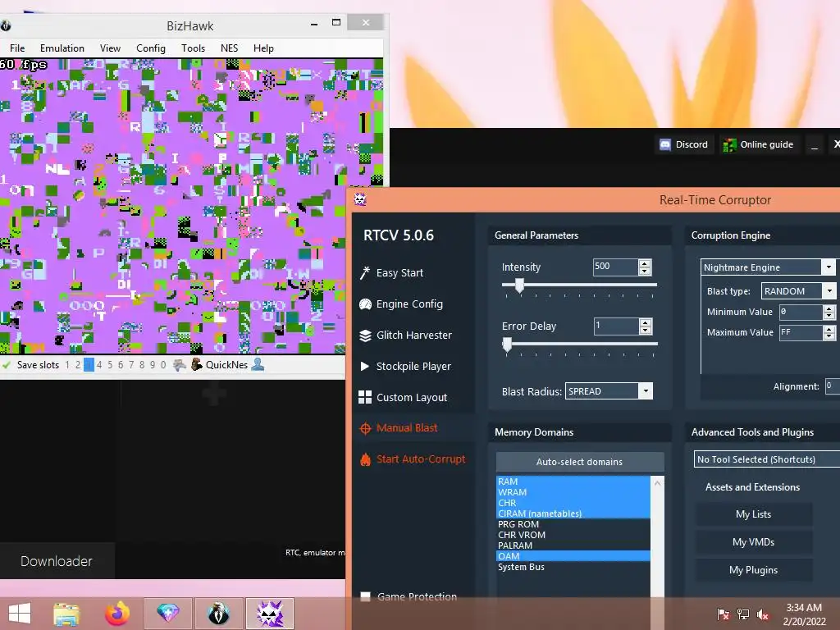This screenshot has width=840, height=630.
Task: Toggle the CHR memory domain
Action: click(x=573, y=503)
